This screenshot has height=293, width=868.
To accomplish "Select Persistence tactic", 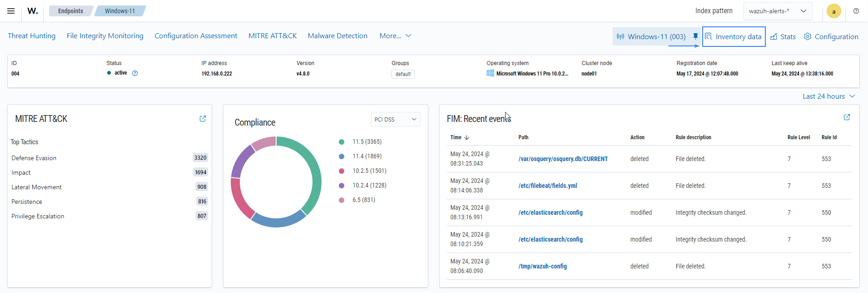I will 27,202.
